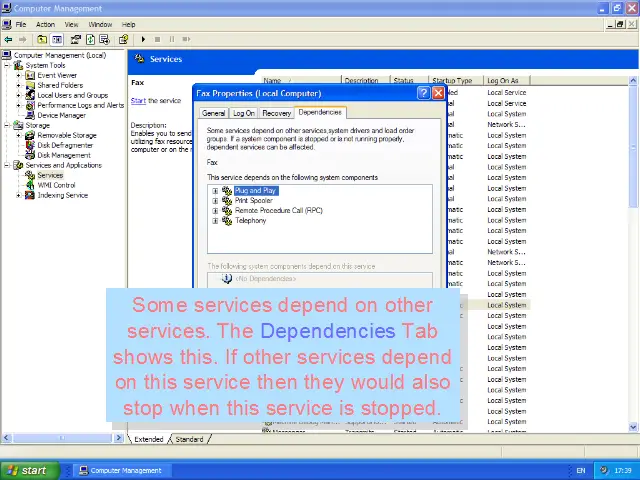
Task: Click the Shared Folders icon in tree
Action: tap(30, 85)
